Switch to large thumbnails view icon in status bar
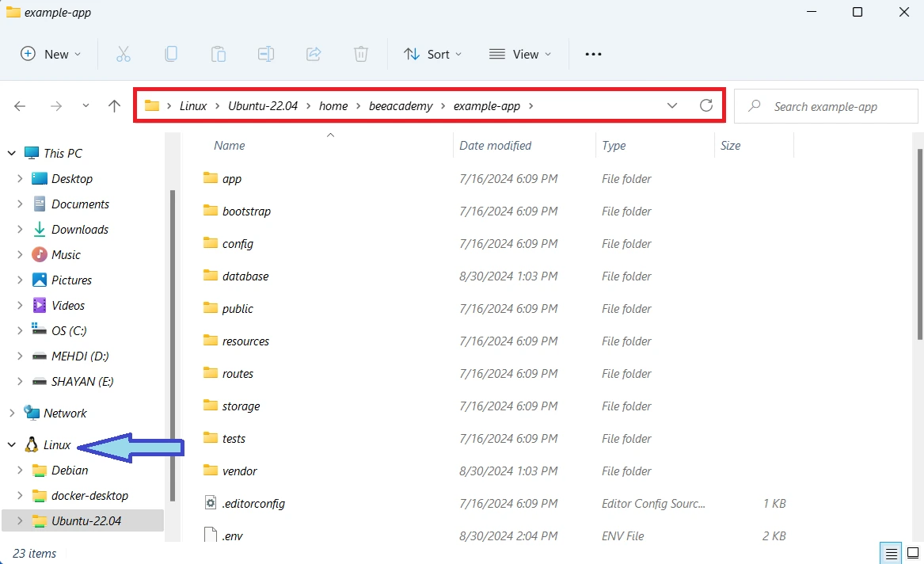This screenshot has height=564, width=924. point(913,554)
